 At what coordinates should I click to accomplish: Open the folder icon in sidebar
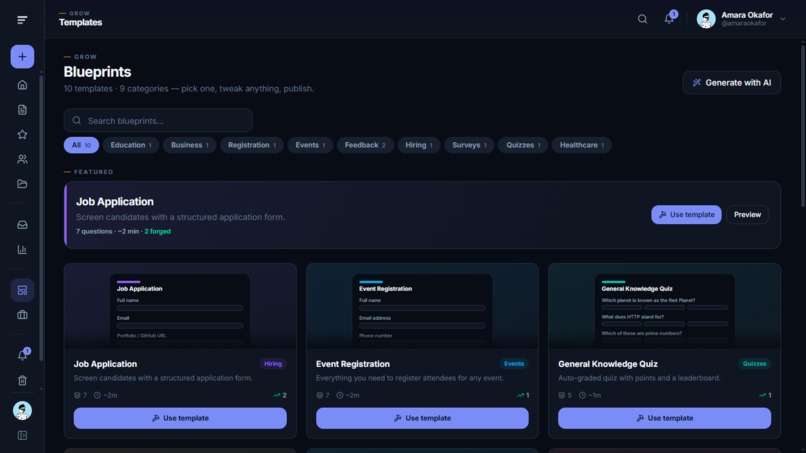(x=22, y=184)
